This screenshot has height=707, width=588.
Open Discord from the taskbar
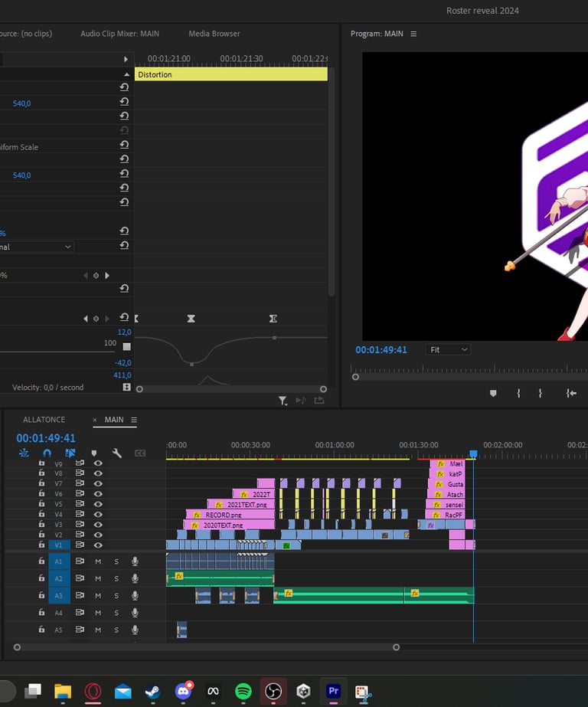tap(183, 691)
